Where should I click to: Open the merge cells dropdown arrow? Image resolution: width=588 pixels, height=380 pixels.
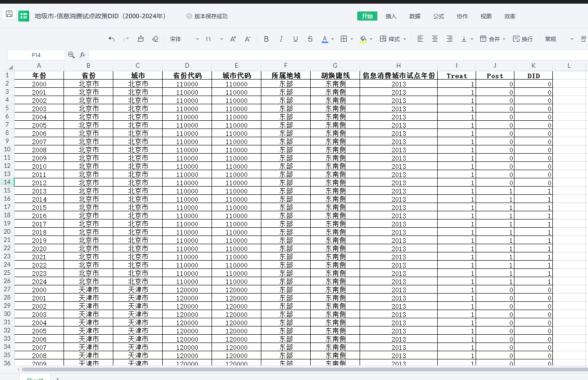click(x=504, y=39)
